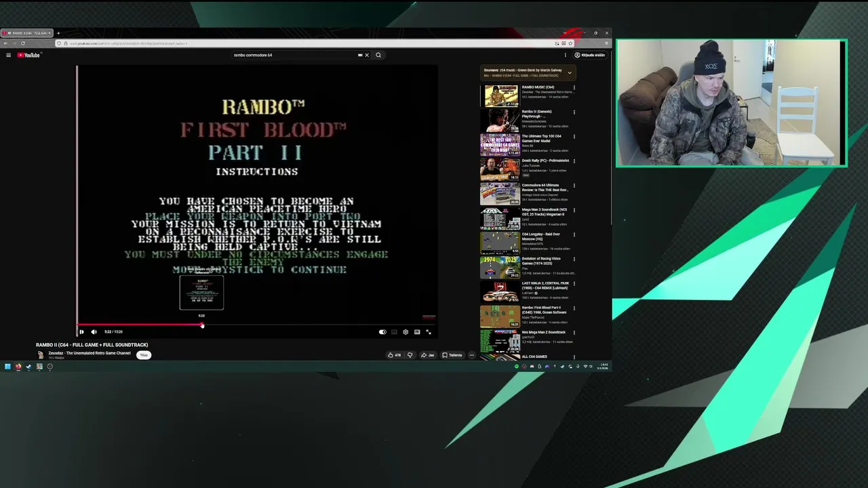
Task: Open the on-screen keyboard icon in search
Action: 360,55
